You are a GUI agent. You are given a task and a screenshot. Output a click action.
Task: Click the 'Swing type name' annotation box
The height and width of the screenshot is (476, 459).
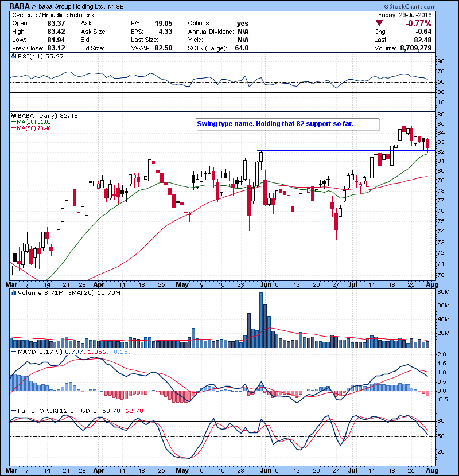point(287,124)
